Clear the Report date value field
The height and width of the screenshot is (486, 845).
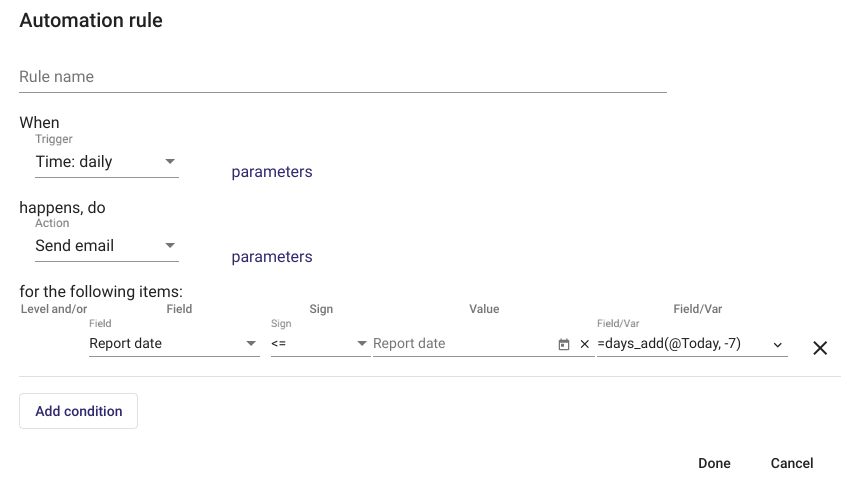[x=584, y=344]
